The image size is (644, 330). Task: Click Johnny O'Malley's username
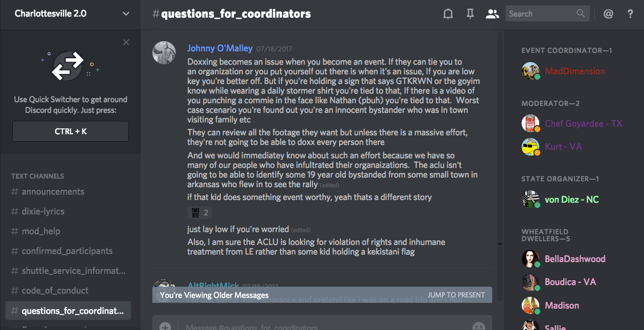(x=220, y=48)
